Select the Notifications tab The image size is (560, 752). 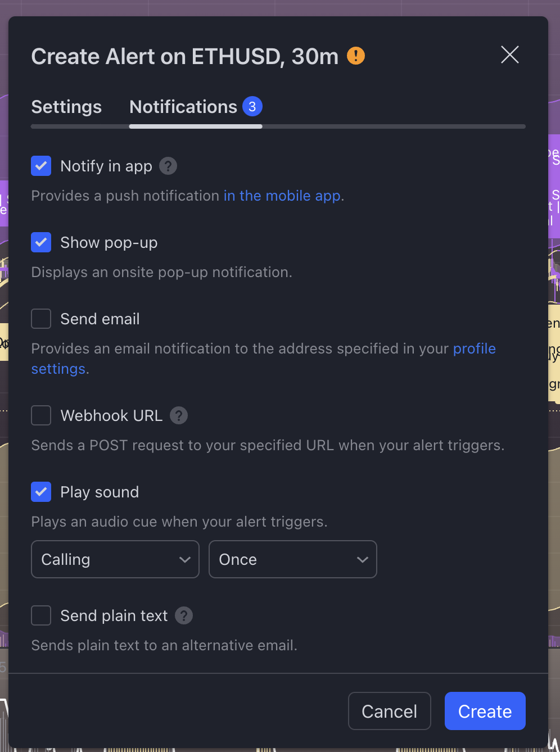(183, 107)
